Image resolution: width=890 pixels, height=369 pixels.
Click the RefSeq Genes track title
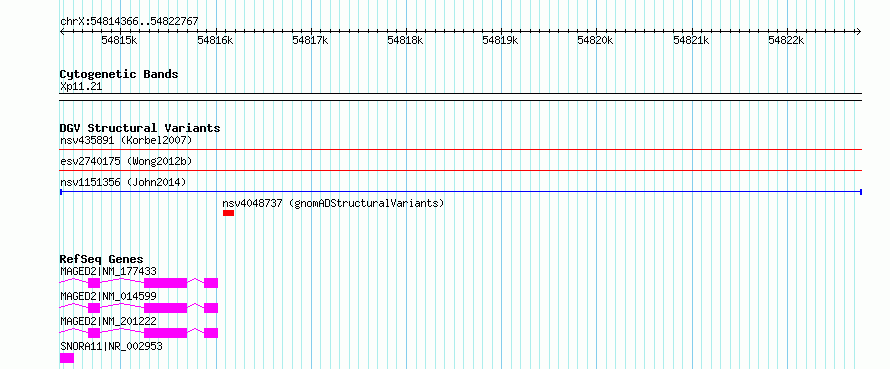[102, 259]
